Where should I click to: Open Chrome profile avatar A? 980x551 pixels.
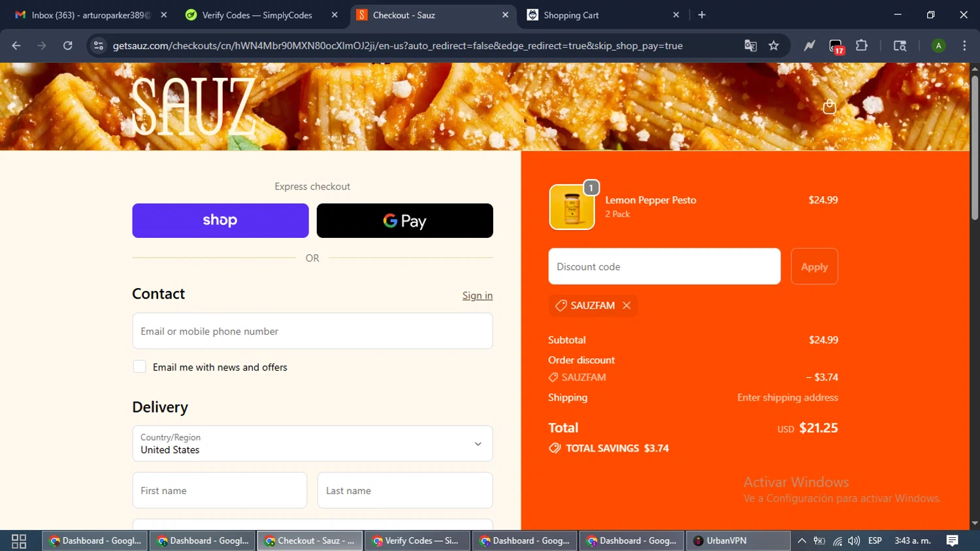(938, 46)
